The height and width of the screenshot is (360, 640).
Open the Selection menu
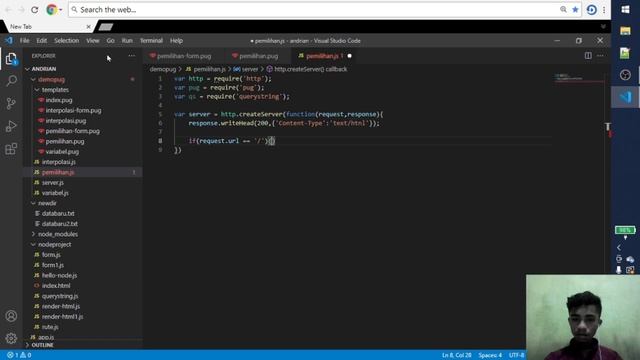[67, 40]
